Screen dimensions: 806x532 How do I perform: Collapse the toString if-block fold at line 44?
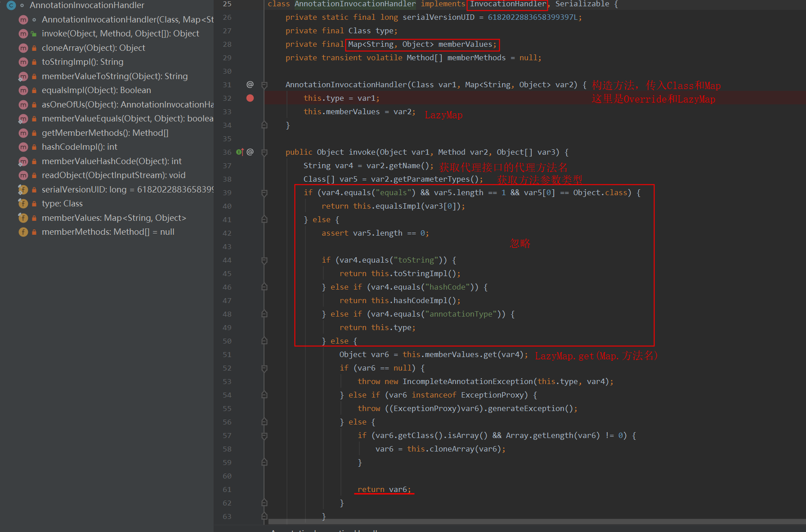point(264,260)
